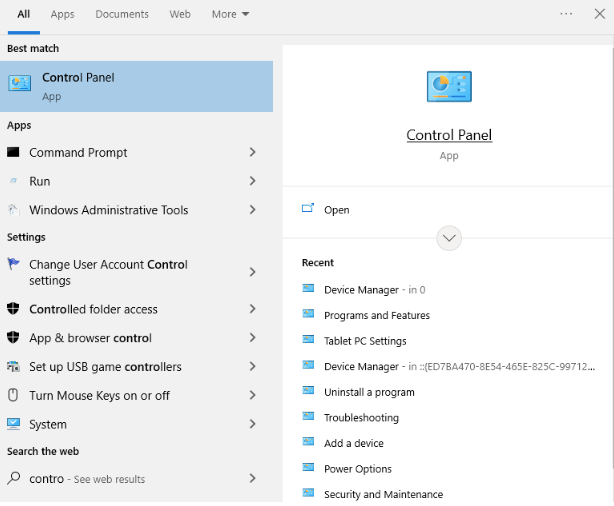Open Controlled folder access setting
Screen dimensions: 614x506
[136, 309]
